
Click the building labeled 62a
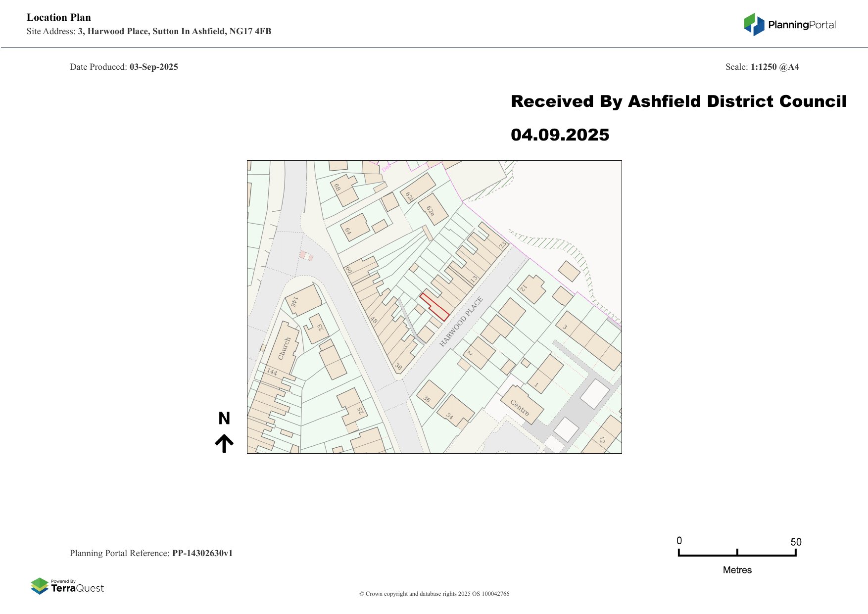tap(433, 209)
